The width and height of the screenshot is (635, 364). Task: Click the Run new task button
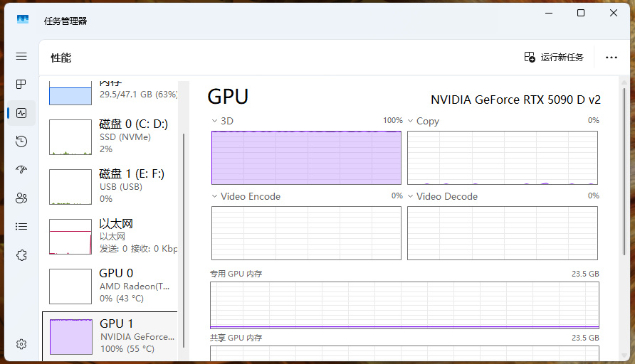tap(554, 58)
